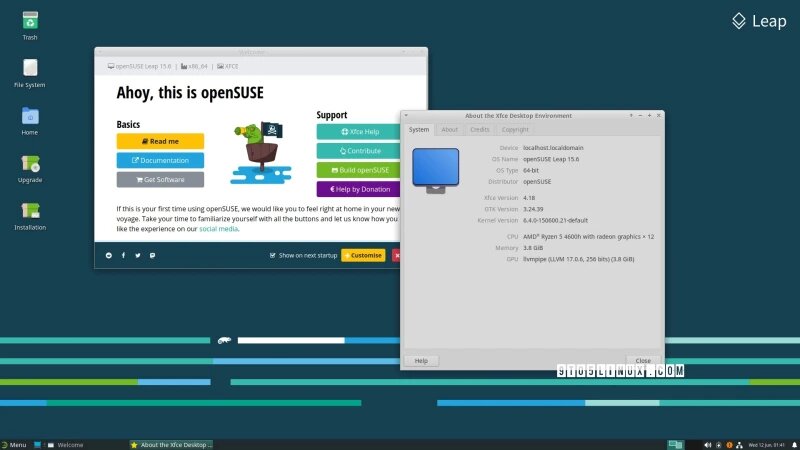Click the show desktop icon beside Menu
Viewport: 800px width, 450px height.
point(37,445)
